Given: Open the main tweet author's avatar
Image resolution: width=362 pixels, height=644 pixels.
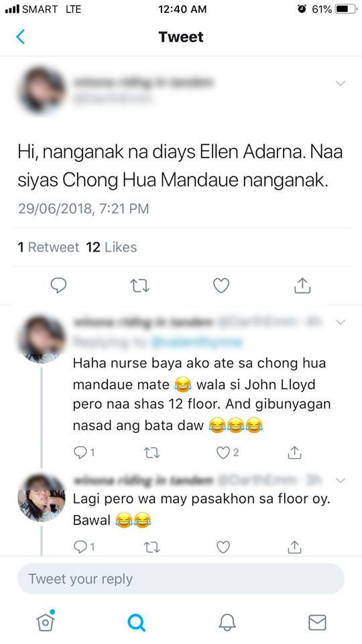Looking at the screenshot, I should tap(42, 91).
